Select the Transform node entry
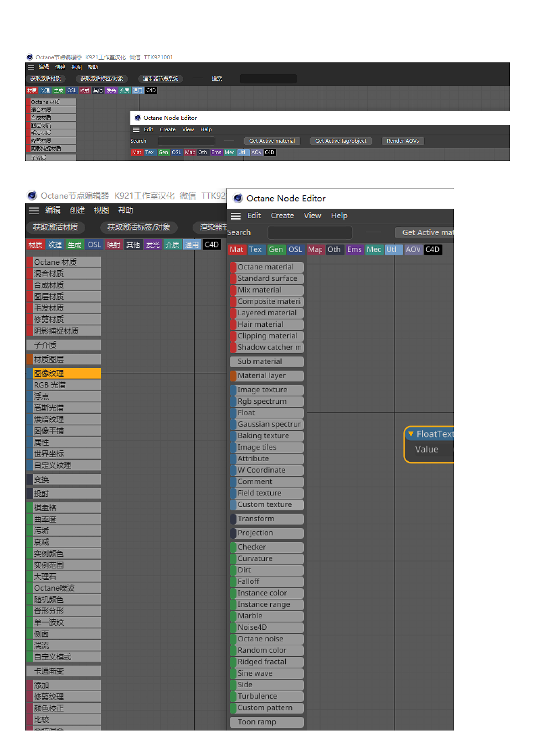Image resolution: width=535 pixels, height=756 pixels. 267,519
